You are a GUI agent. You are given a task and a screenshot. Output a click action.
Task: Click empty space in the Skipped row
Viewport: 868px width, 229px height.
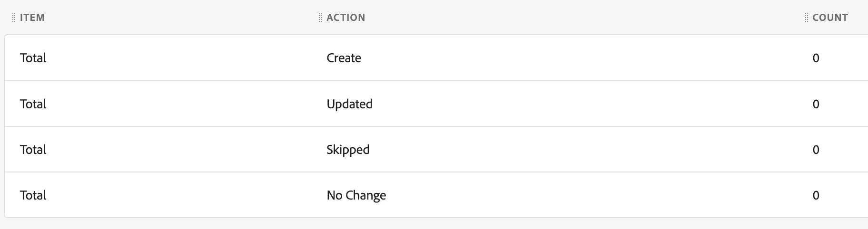(571, 150)
